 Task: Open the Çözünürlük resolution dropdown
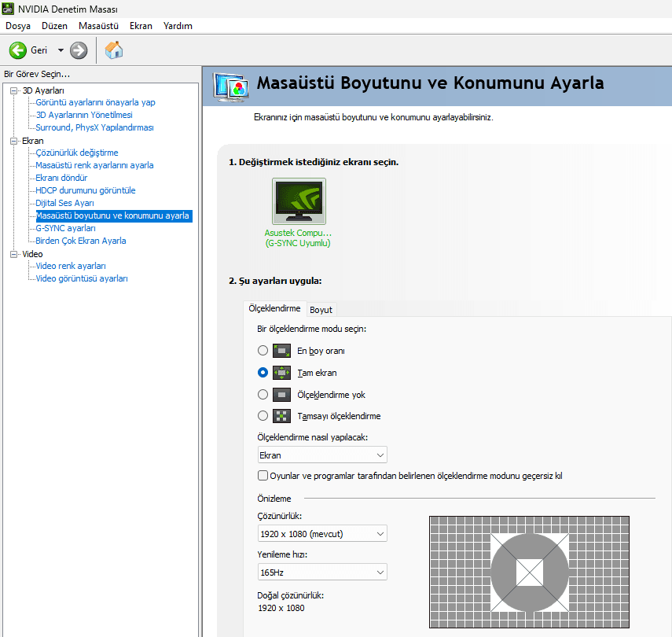pyautogui.click(x=322, y=534)
